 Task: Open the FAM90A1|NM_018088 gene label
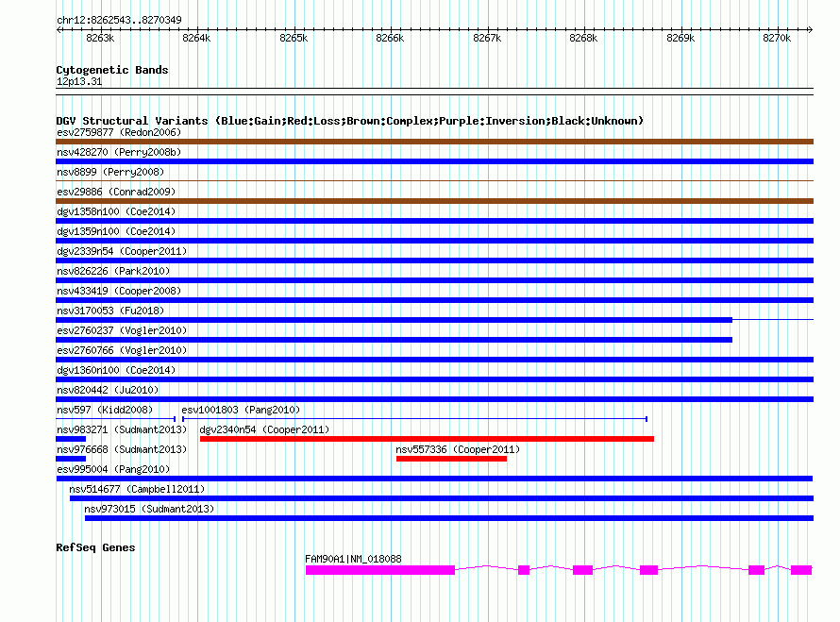pos(353,559)
